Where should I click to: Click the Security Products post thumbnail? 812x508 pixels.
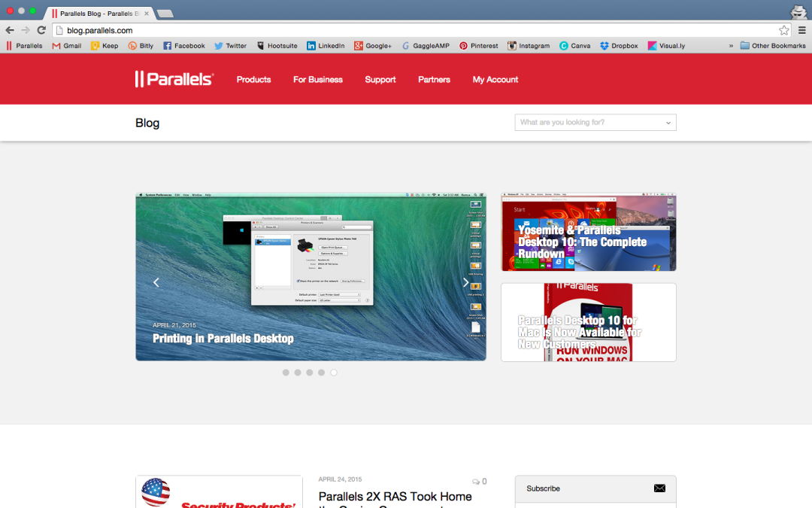[219, 492]
